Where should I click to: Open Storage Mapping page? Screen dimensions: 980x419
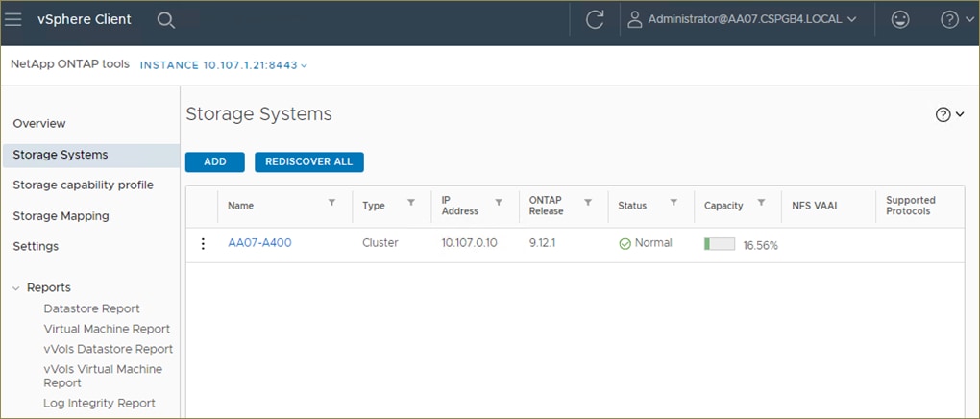[x=61, y=216]
